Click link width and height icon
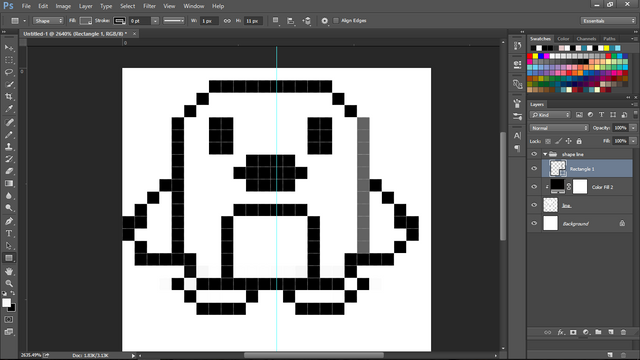640x360 pixels. point(227,21)
